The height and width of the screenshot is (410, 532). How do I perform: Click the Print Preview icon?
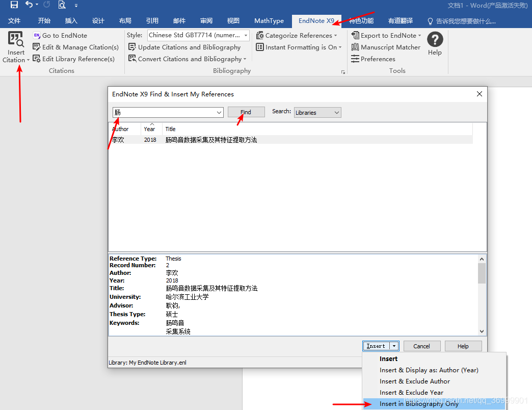pos(62,5)
